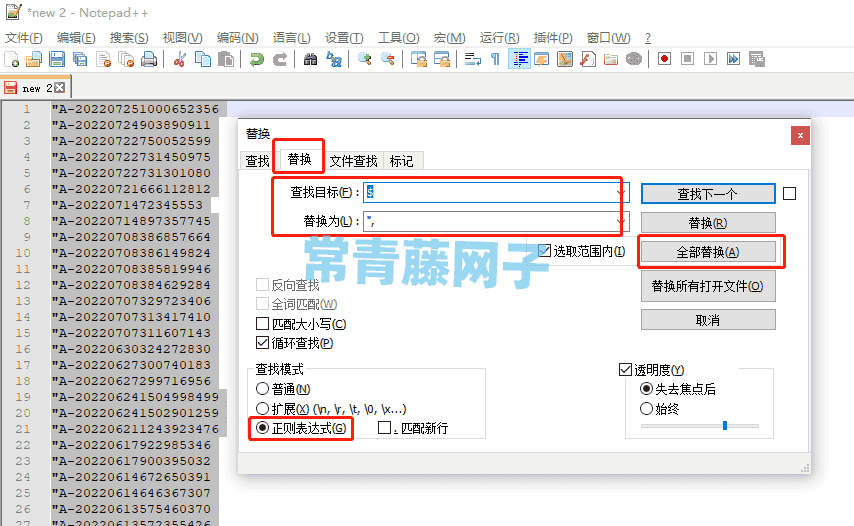Select the 扩展 search mode radio
Screen dimensions: 854x526
click(263, 408)
